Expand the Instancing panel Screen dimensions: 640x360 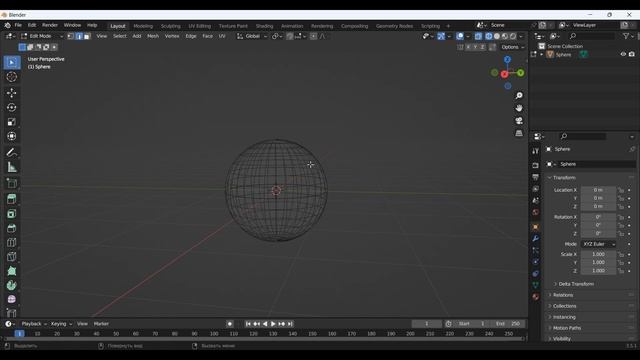[564, 317]
